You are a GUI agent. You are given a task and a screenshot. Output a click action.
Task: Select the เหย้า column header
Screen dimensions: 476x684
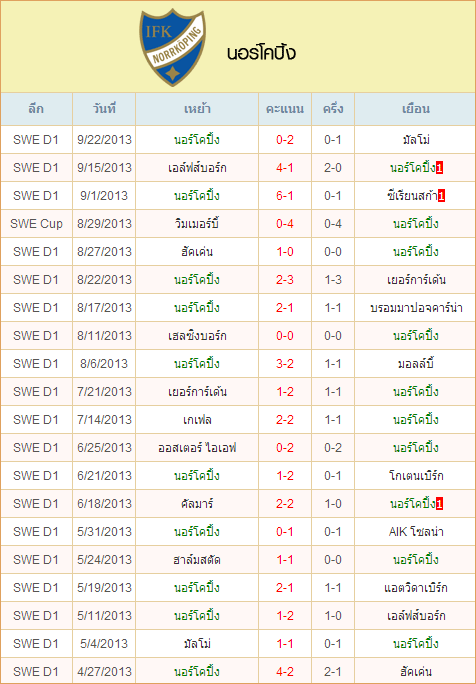point(197,109)
